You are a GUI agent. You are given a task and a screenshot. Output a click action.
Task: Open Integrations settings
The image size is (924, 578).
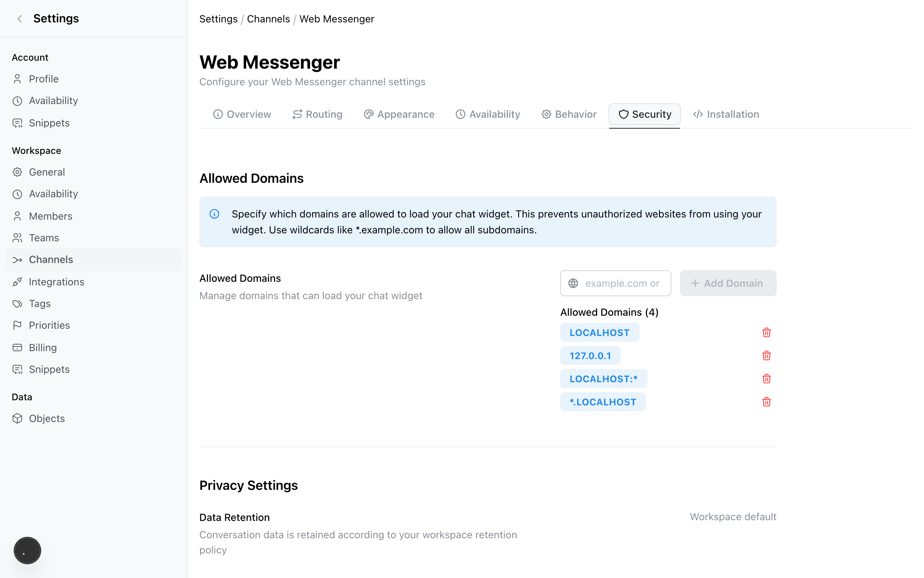point(93,282)
